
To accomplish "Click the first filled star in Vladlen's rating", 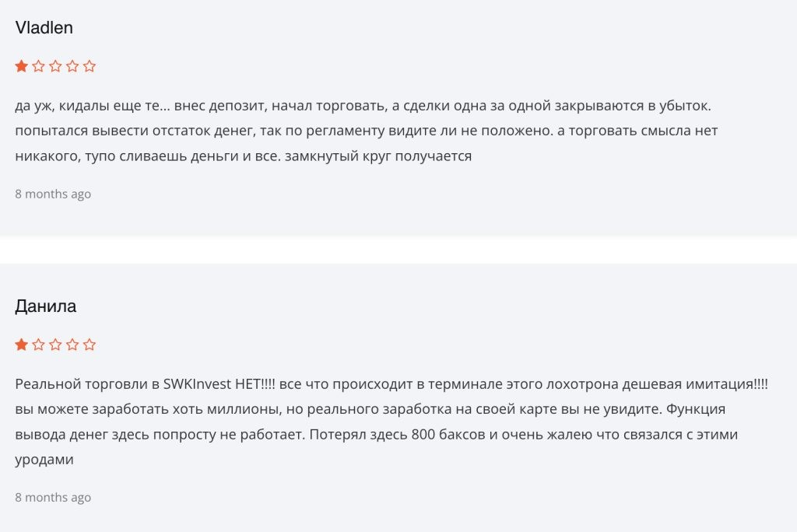I will pyautogui.click(x=21, y=66).
